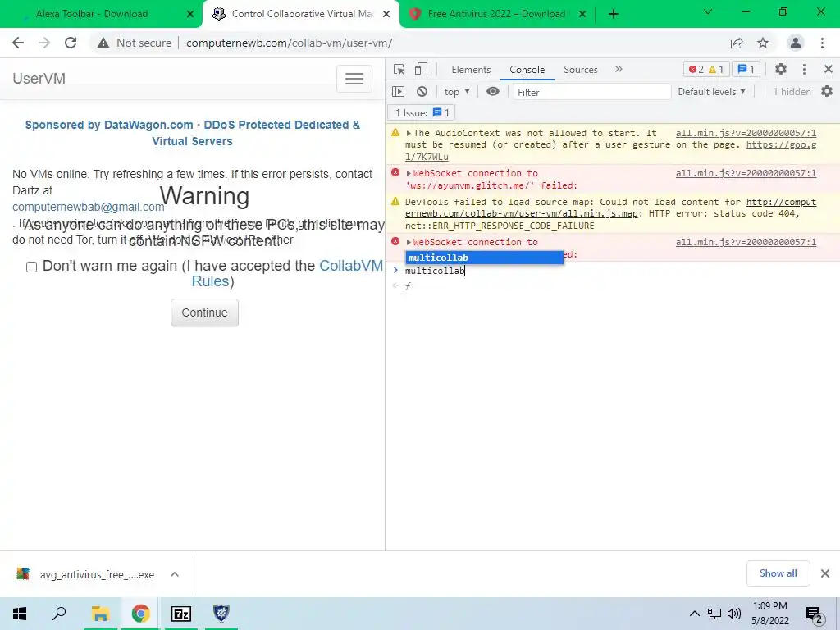
Task: Open all.min.js source link of AudioContext warning
Action: [746, 133]
